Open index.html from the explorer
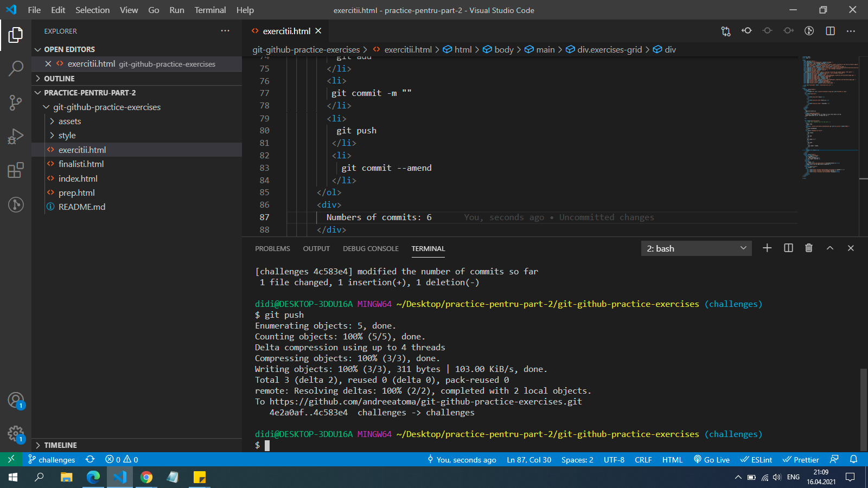 78,178
